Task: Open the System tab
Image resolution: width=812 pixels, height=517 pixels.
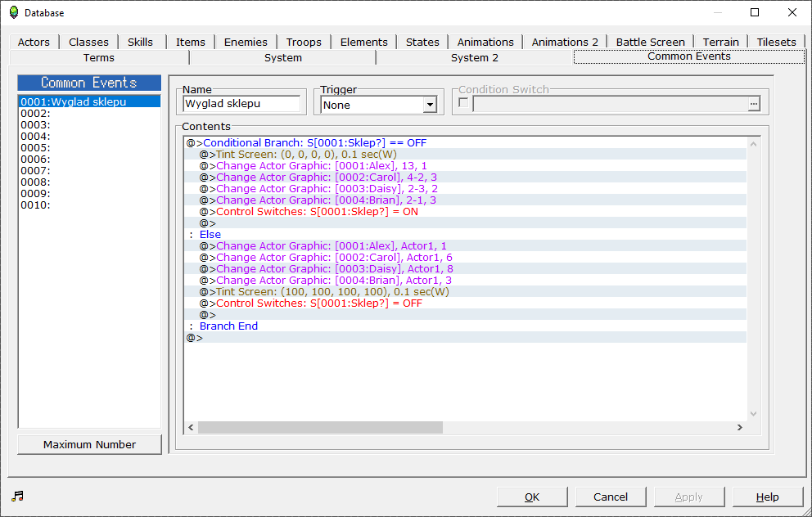Action: [283, 57]
